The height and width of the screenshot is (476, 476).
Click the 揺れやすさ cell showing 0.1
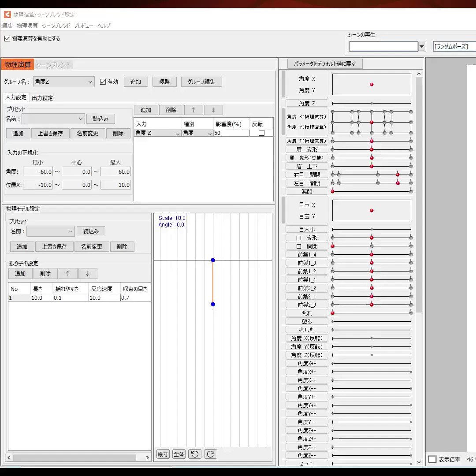71,298
